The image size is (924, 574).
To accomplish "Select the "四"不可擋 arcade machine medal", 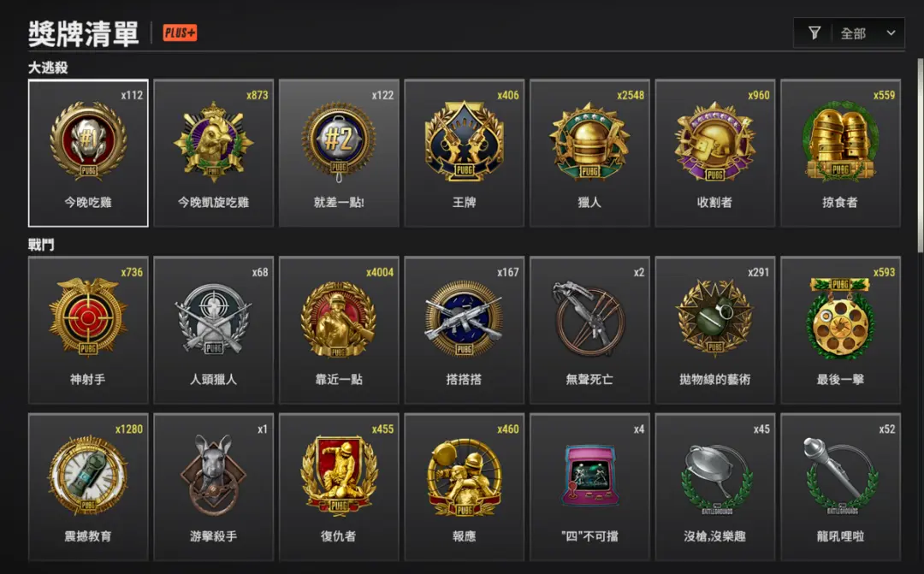I will click(x=589, y=487).
